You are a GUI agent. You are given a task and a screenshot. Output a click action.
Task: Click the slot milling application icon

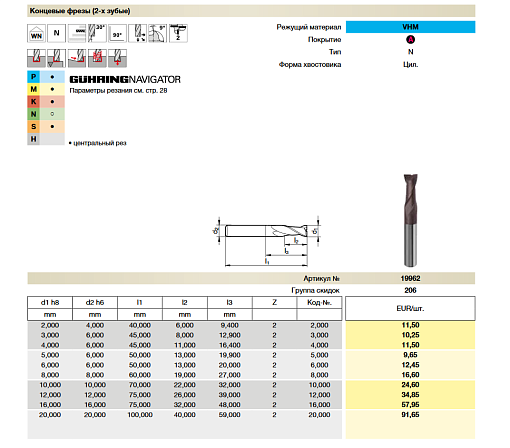(x=36, y=58)
